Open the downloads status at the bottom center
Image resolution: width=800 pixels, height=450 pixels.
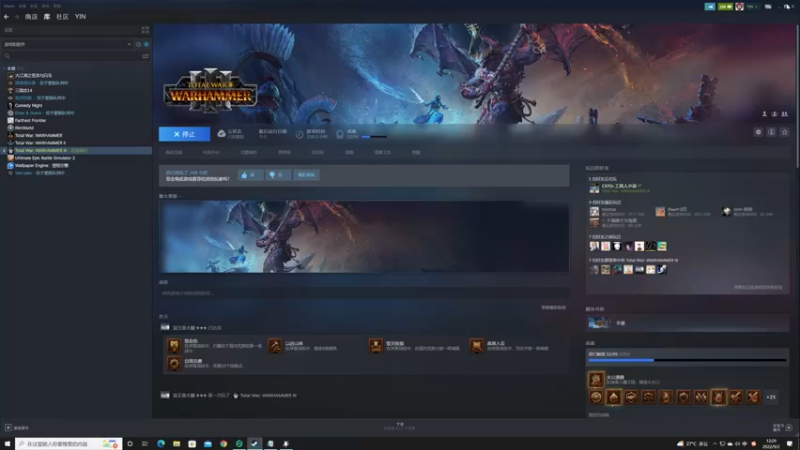[399, 427]
